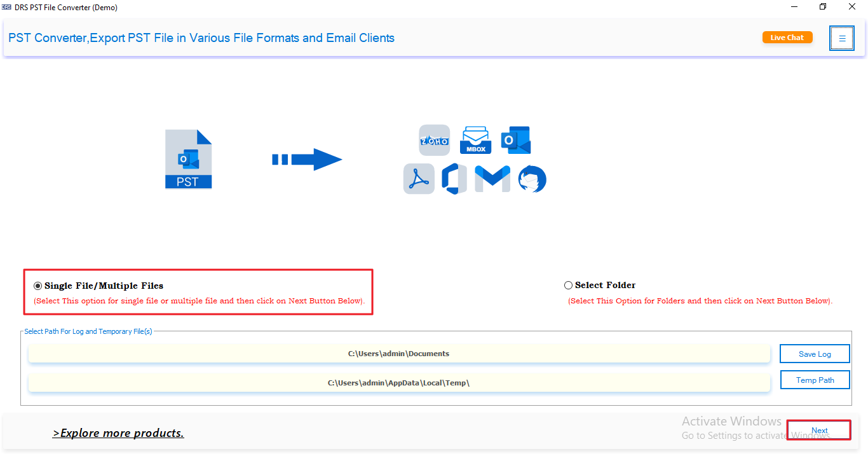Click the Next button
This screenshot has width=868, height=463.
coord(818,430)
